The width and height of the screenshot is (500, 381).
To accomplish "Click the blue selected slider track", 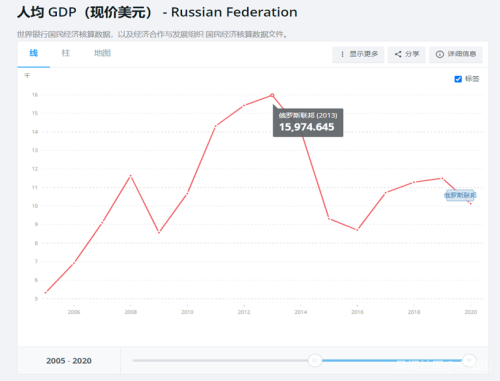I will (392, 360).
